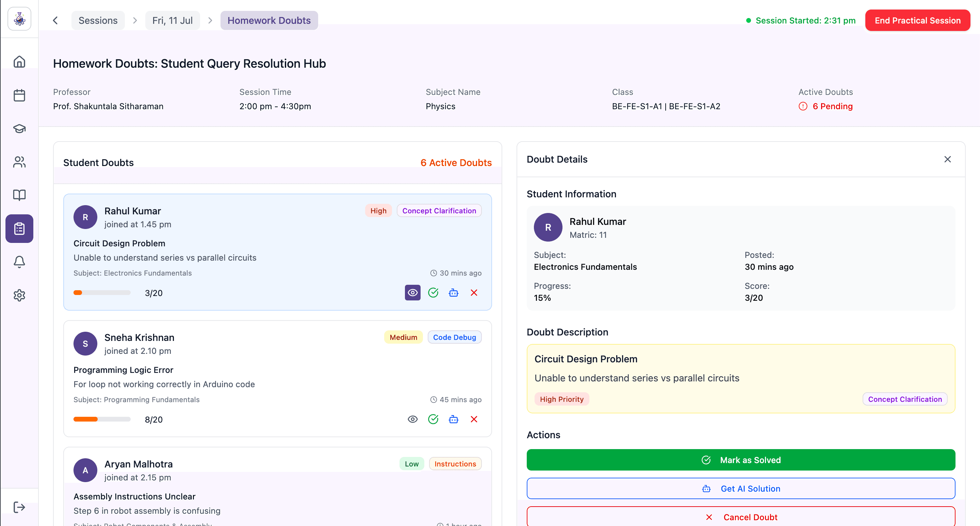Click the logout icon at sidebar bottom

(19, 507)
